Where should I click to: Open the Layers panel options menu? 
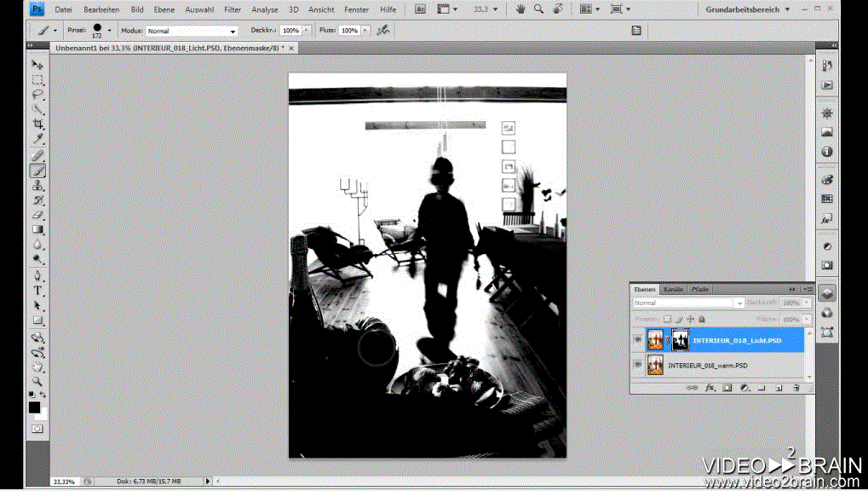tap(809, 289)
